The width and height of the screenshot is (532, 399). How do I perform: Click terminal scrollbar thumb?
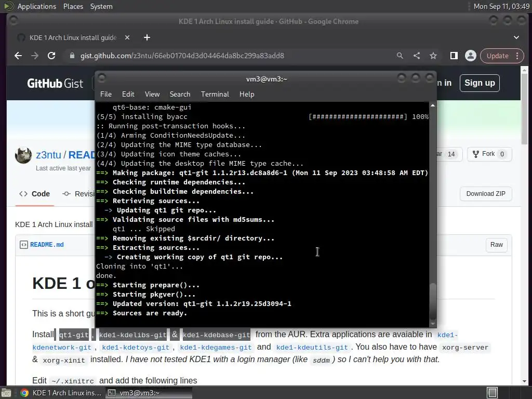(433, 301)
